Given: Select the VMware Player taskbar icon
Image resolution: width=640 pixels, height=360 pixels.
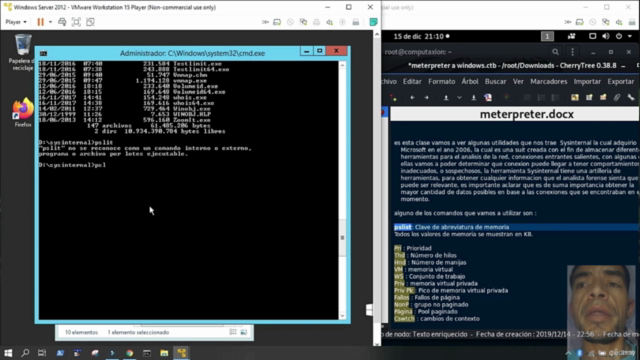Looking at the screenshot, I should 182,353.
